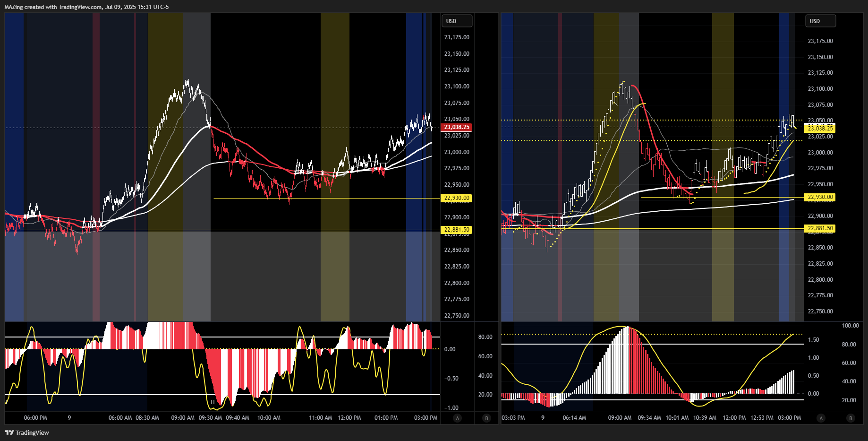
Task: Click the 23,175.00 price on the left chart's scale
Action: [x=457, y=37]
